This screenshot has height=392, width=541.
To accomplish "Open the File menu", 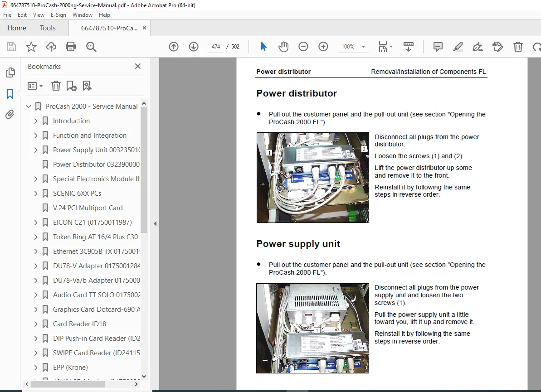I will pyautogui.click(x=7, y=15).
